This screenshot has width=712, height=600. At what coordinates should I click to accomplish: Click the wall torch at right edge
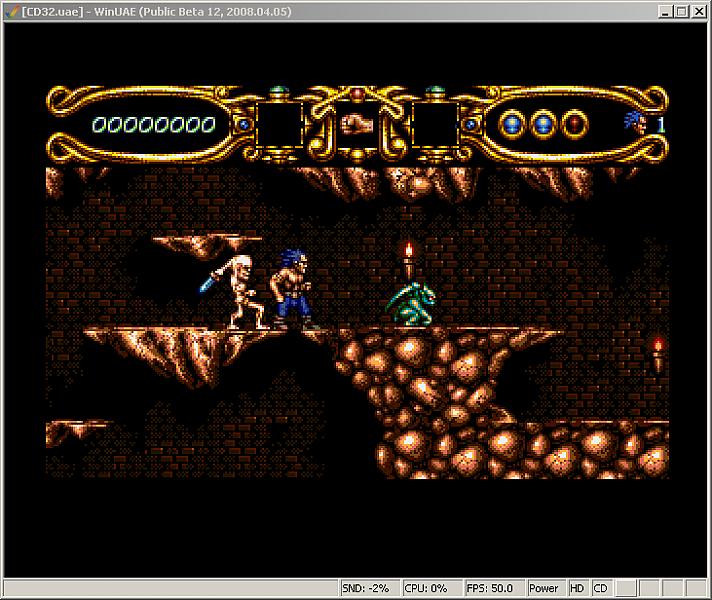(x=657, y=353)
